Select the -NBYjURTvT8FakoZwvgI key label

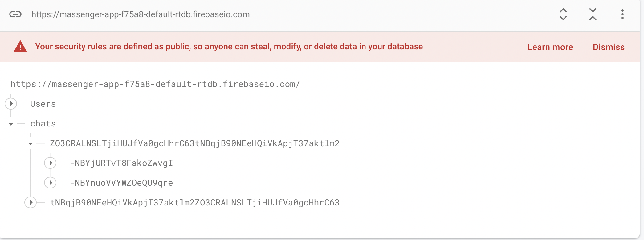[x=121, y=163]
